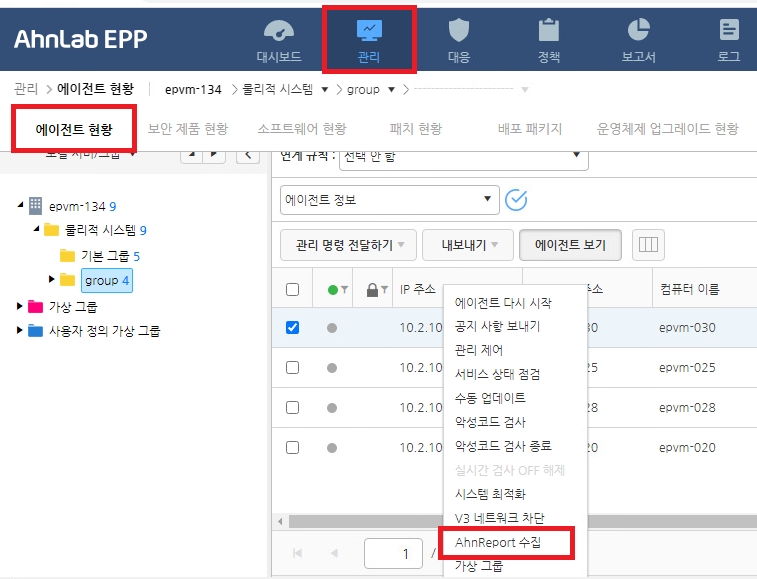This screenshot has height=579, width=757.
Task: Select V3 네트워크 차단 menu item
Action: 499,518
